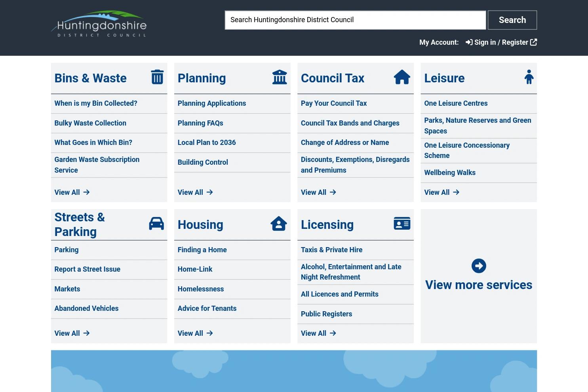Click the Huntingdonshire District Council logo
Screen dimensions: 588x392
click(x=99, y=24)
